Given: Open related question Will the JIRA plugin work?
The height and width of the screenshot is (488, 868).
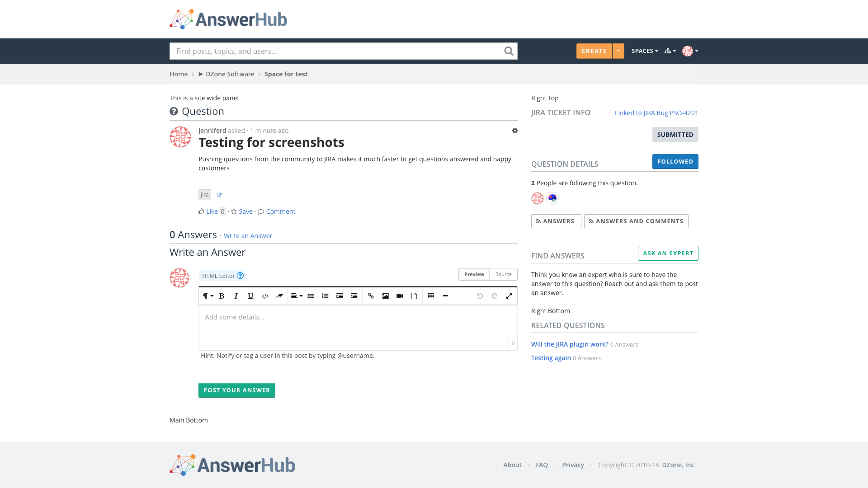Looking at the screenshot, I should [570, 344].
